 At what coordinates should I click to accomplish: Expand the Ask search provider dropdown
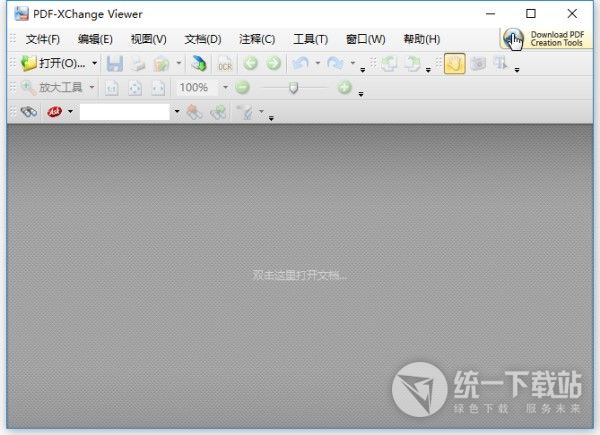click(x=70, y=111)
